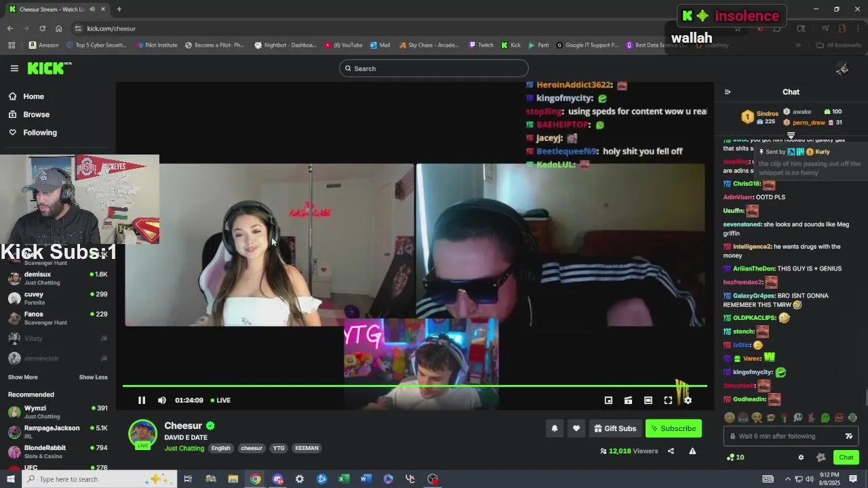868x488 pixels.
Task: Open channel points balance showing 10
Action: 735,457
